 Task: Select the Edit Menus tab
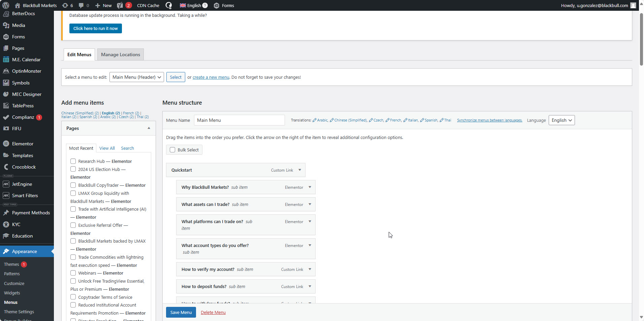79,55
